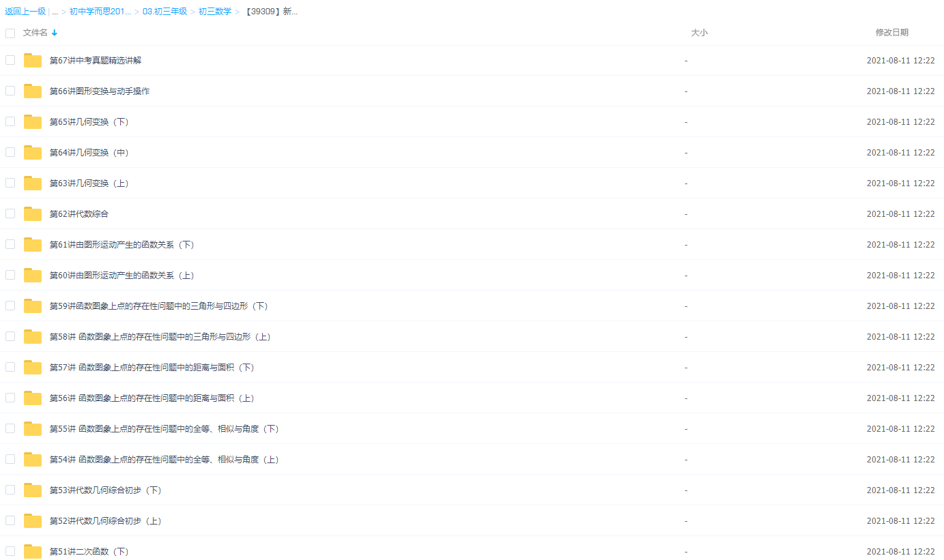944x560 pixels.
Task: Sort by 修改日期 column header
Action: (x=891, y=33)
